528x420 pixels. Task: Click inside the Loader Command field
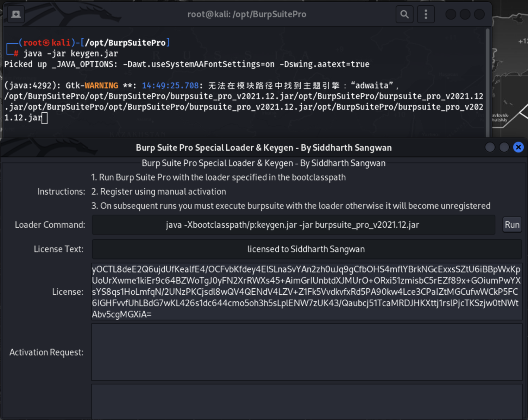click(x=293, y=225)
